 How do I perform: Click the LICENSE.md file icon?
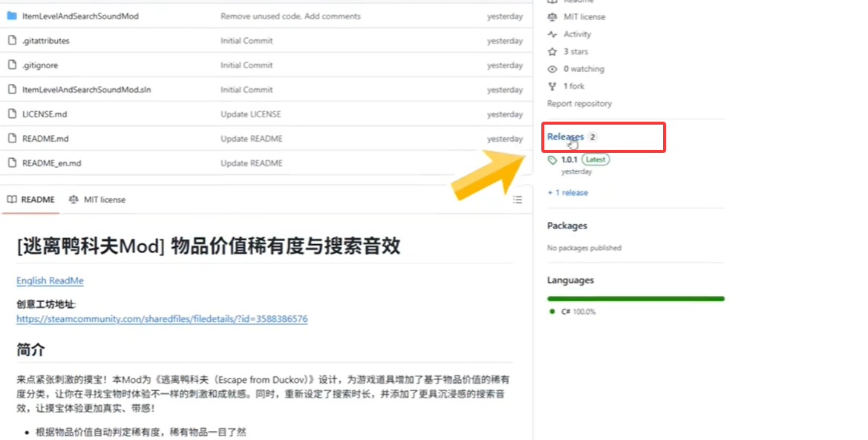point(12,114)
